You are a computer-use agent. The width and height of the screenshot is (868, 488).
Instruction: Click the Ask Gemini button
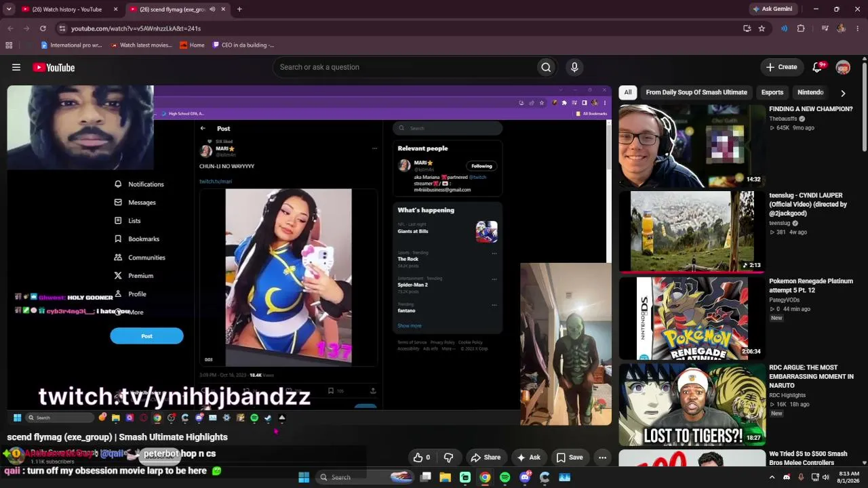point(772,9)
